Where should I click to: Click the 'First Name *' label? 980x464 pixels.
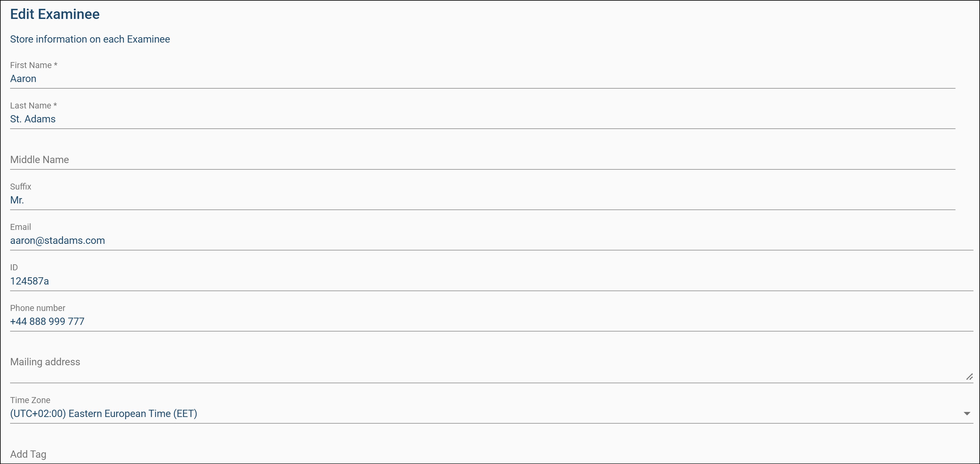point(33,65)
